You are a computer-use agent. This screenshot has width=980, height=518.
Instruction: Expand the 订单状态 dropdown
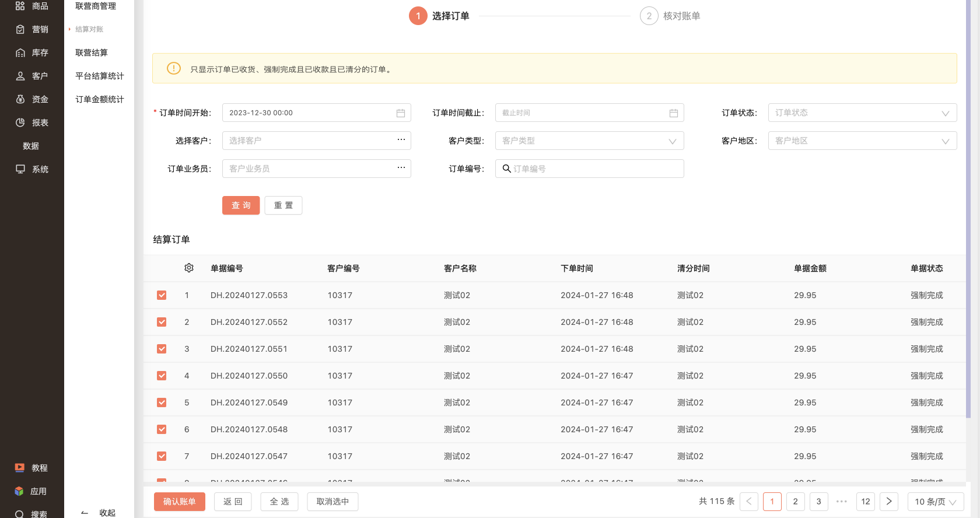862,113
